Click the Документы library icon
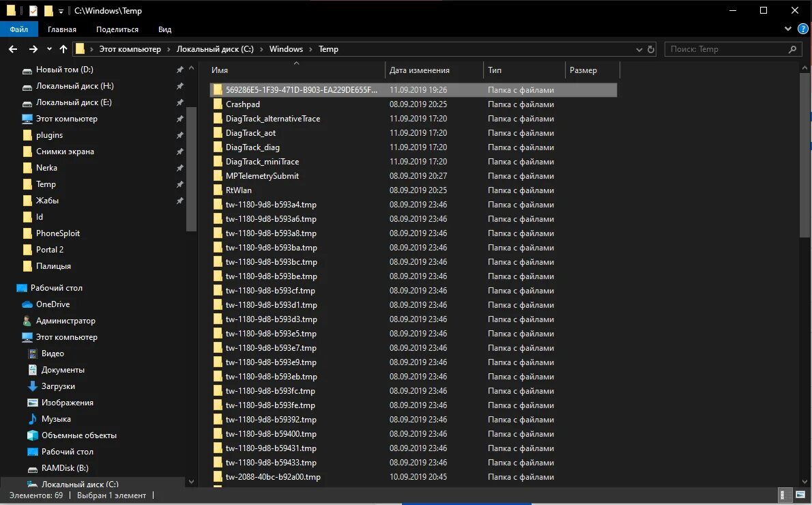 [x=33, y=370]
